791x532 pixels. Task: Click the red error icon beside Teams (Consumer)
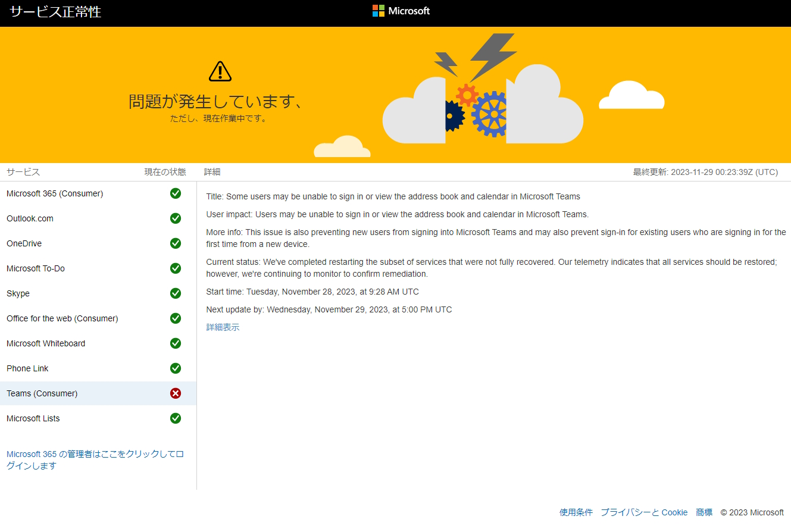[175, 393]
